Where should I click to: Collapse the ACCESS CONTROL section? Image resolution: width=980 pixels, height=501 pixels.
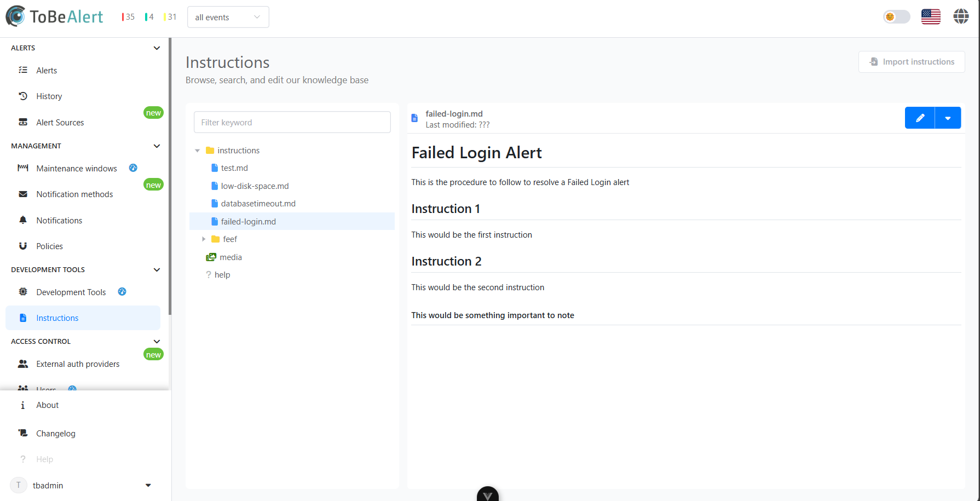[157, 342]
